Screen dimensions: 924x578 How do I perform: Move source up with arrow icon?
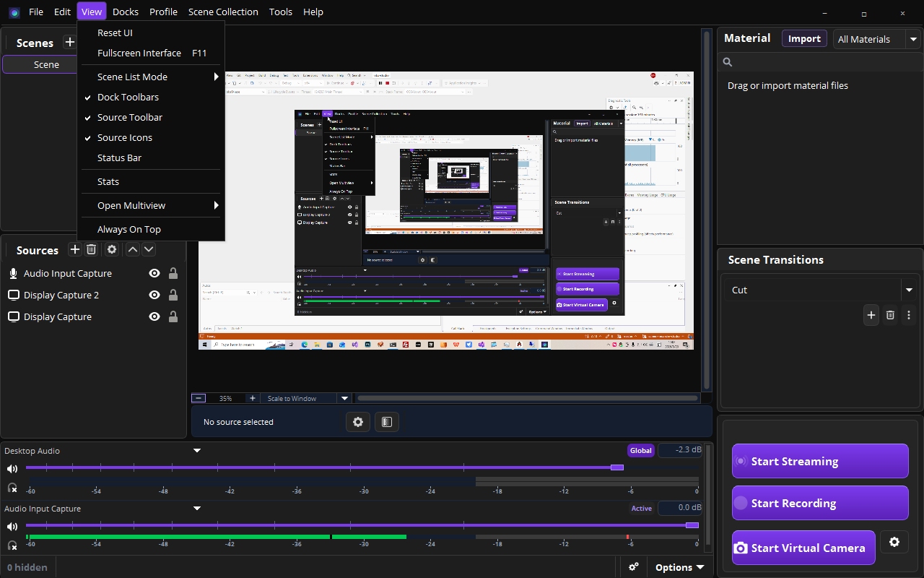point(133,249)
